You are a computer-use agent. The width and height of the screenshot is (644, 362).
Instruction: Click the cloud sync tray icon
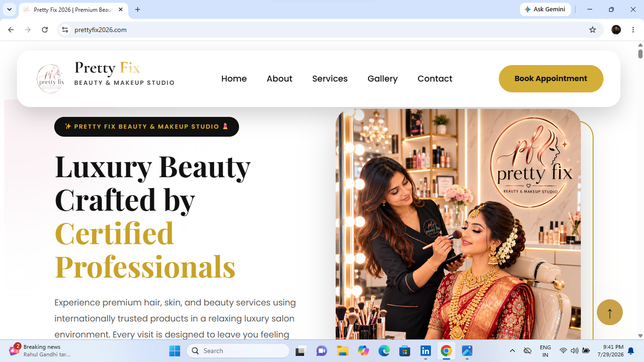point(528,351)
